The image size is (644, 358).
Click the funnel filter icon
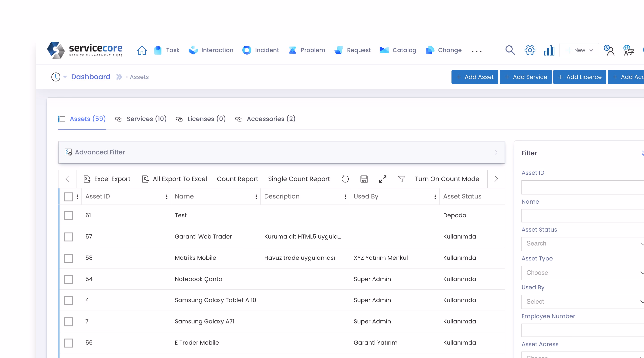[x=401, y=179]
